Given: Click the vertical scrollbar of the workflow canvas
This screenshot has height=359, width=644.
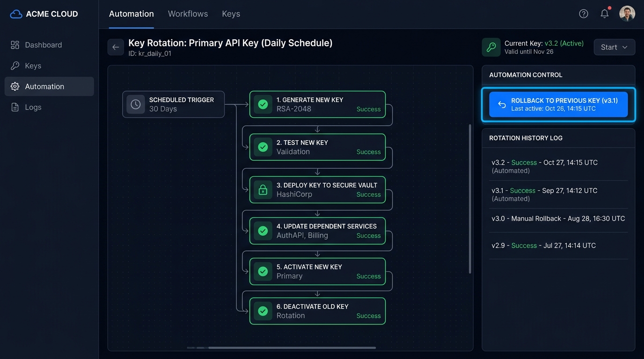Looking at the screenshot, I should pyautogui.click(x=469, y=199).
